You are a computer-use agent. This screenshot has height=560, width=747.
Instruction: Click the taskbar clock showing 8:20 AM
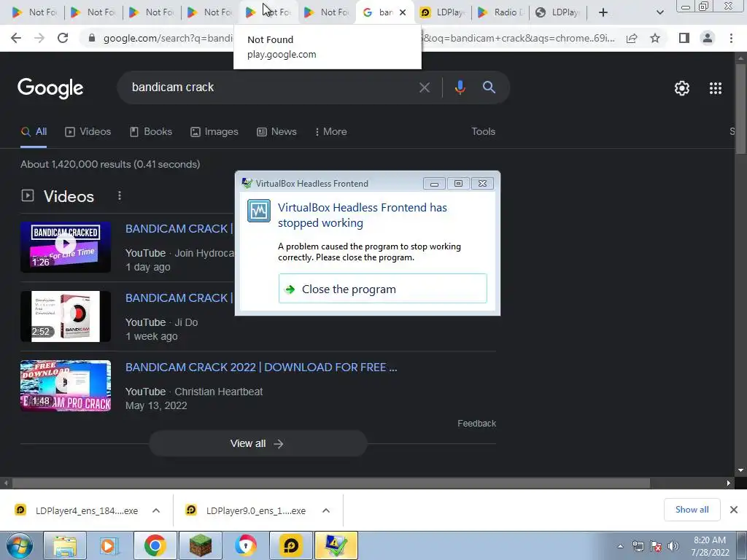[x=710, y=546]
